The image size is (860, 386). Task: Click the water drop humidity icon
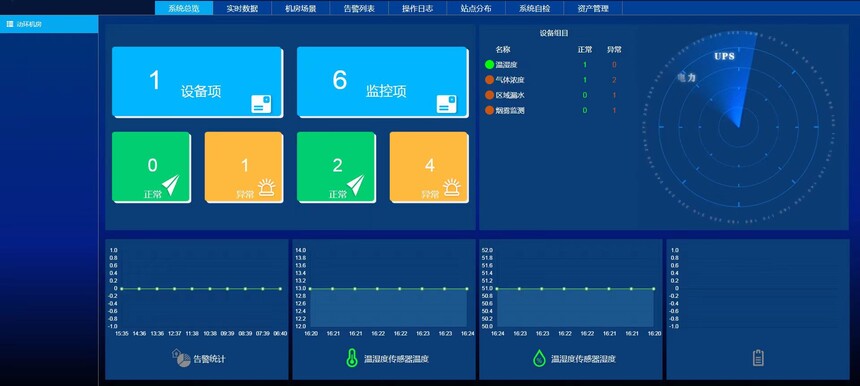539,359
